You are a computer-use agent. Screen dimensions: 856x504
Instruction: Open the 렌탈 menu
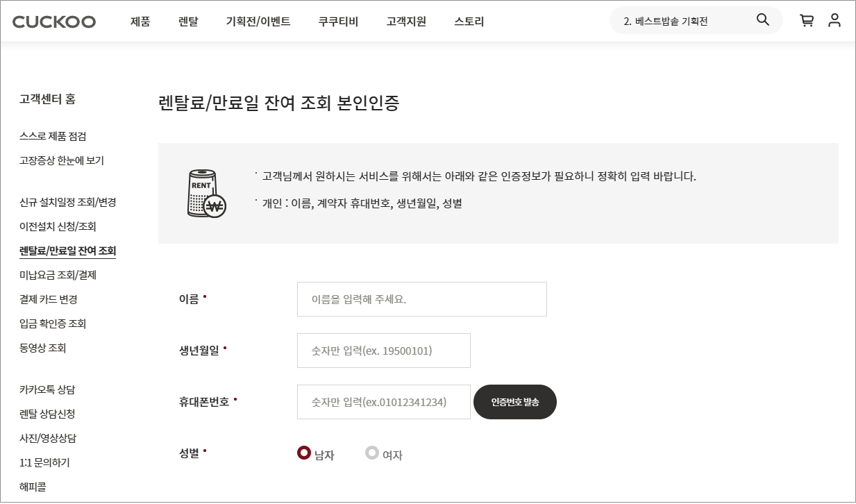[187, 21]
